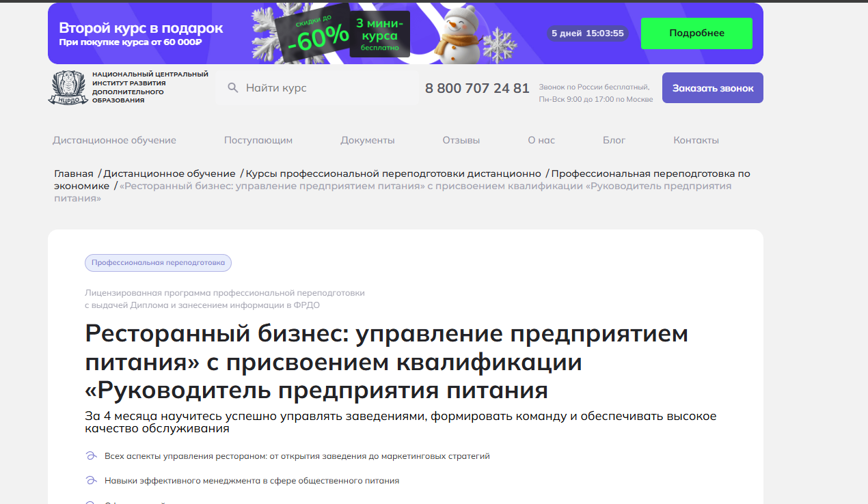This screenshot has width=868, height=504.
Task: Open the Поступающим menu item
Action: pos(258,140)
